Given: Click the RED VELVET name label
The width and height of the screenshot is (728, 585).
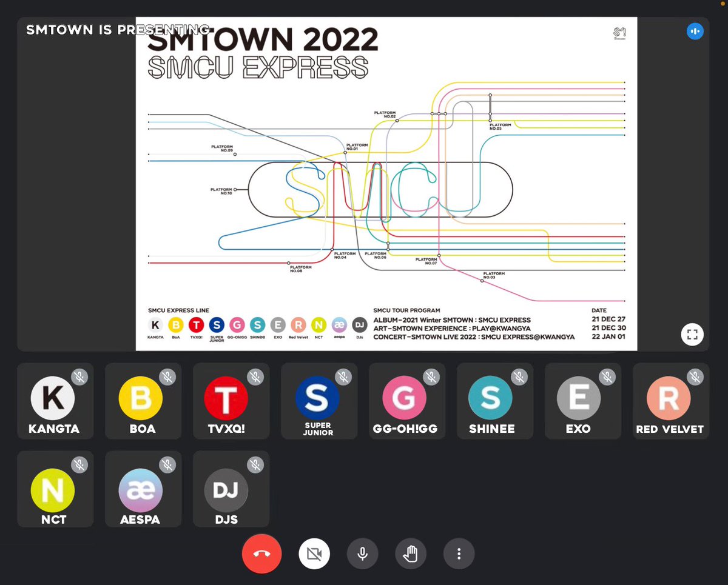Looking at the screenshot, I should (670, 429).
